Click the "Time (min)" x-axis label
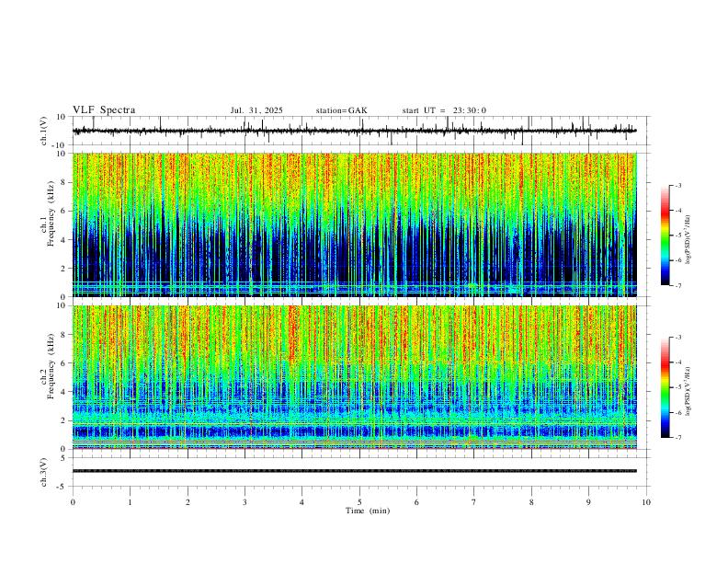 pyautogui.click(x=368, y=511)
